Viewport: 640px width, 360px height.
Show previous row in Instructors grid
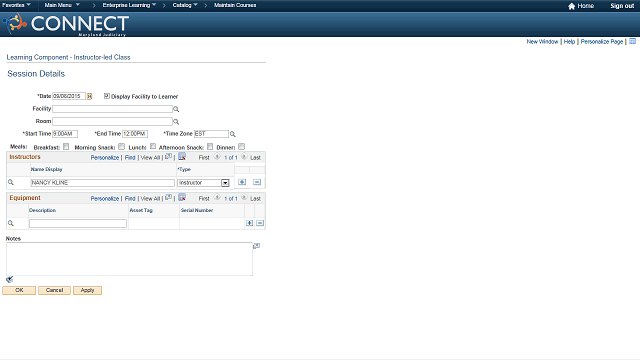217,156
